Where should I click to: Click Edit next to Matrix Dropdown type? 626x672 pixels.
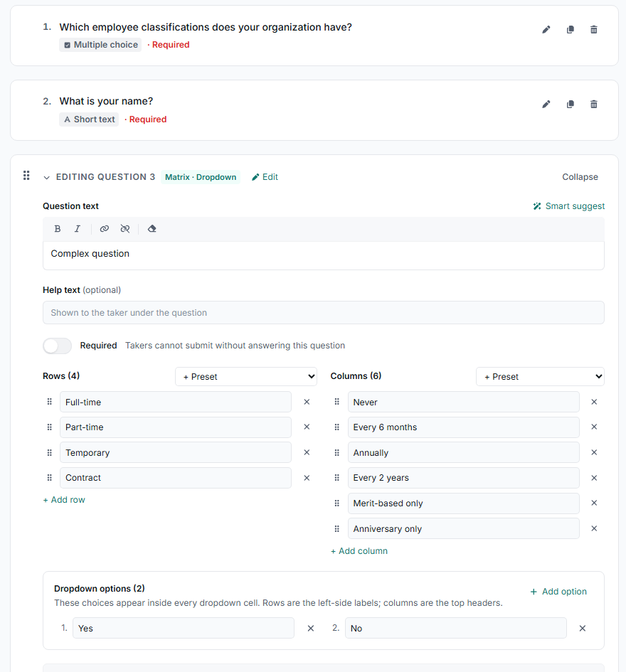265,177
